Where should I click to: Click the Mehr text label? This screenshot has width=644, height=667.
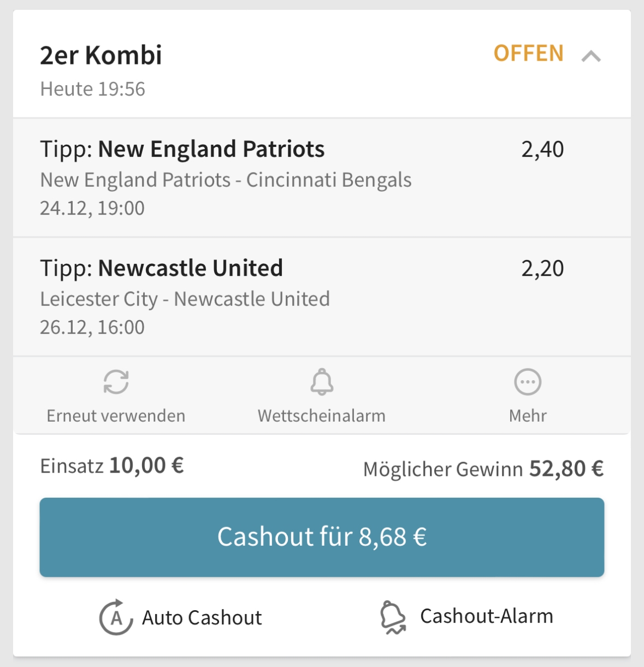[528, 416]
